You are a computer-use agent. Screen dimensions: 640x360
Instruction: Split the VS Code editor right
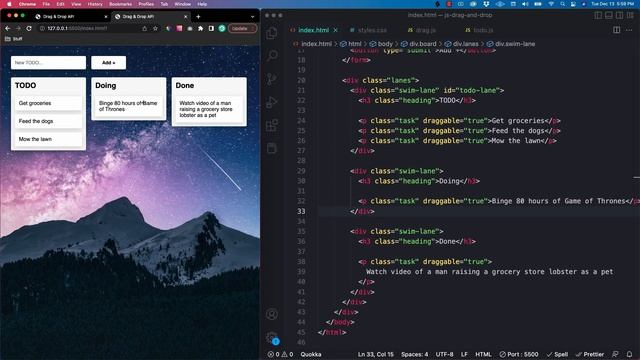[617, 30]
